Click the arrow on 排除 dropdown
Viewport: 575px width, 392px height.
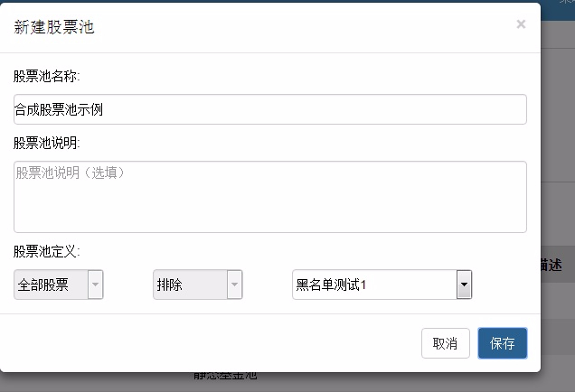(x=234, y=285)
